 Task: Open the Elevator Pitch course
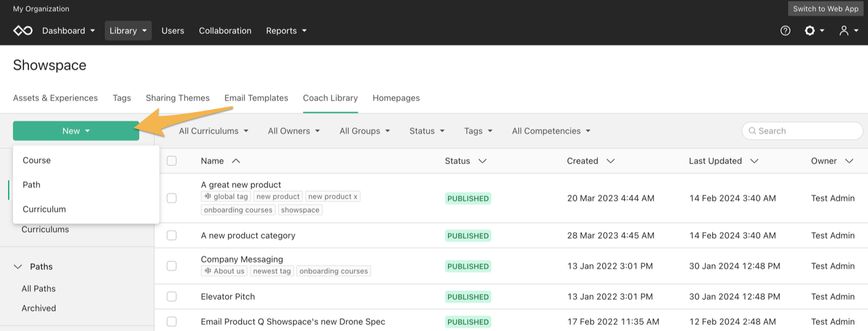[x=228, y=296]
